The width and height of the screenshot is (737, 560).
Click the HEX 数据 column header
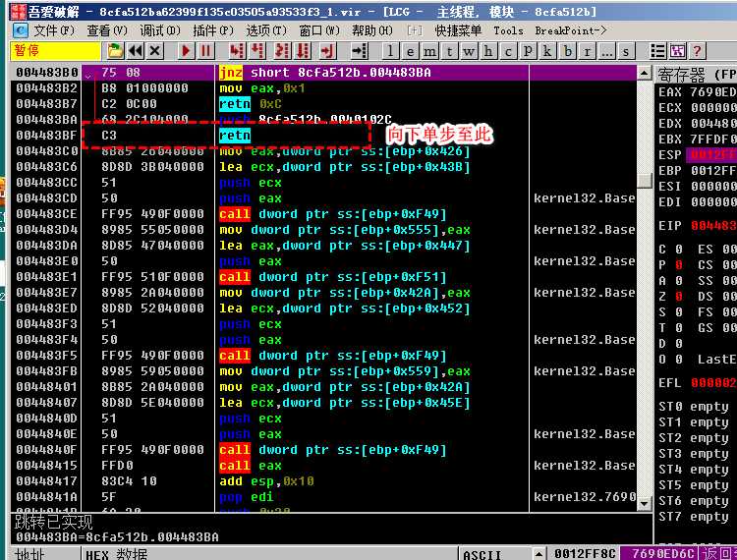click(x=269, y=554)
